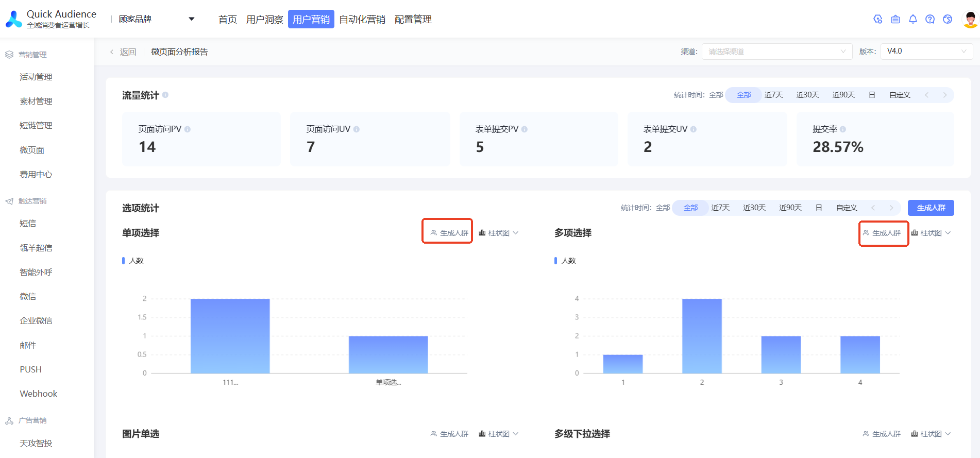
Task: Click back arrow next to 返回
Action: click(x=112, y=52)
